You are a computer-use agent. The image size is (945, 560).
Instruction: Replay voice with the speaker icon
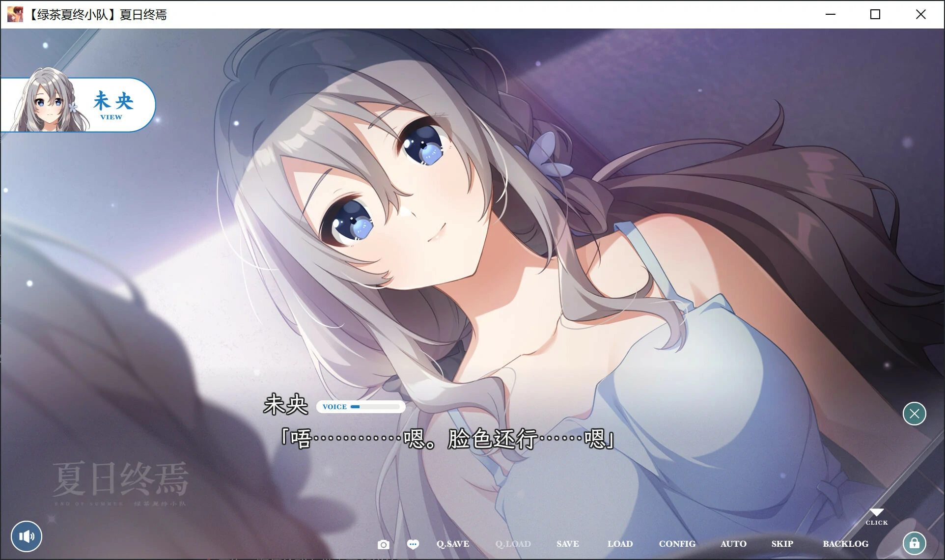pos(27,536)
